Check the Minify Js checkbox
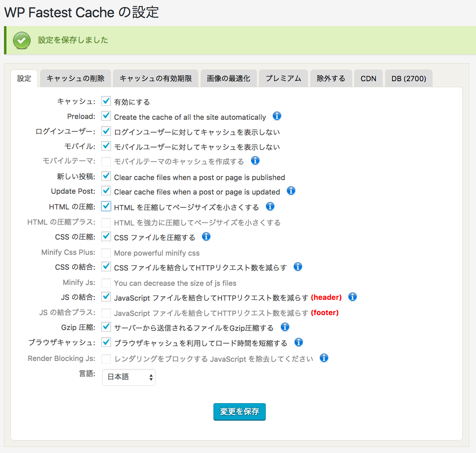The width and height of the screenshot is (476, 453). [x=106, y=283]
